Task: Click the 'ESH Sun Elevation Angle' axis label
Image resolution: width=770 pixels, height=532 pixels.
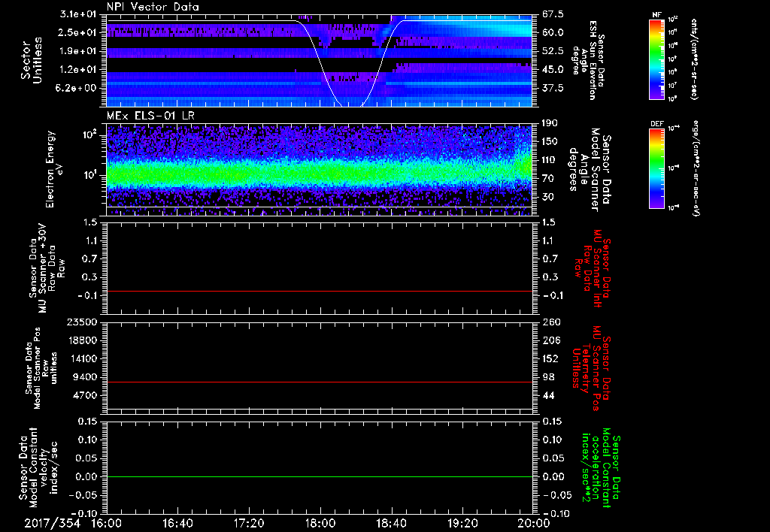Action: tap(589, 60)
